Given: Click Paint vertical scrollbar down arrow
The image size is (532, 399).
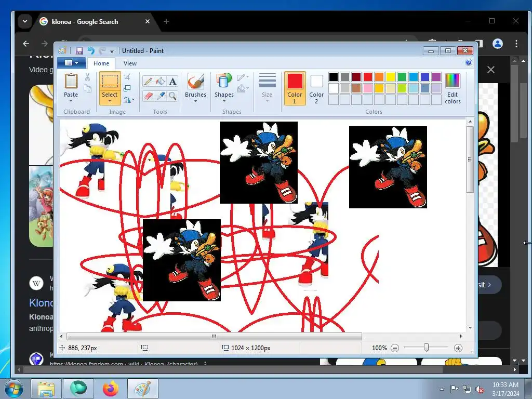Looking at the screenshot, I should click(470, 328).
